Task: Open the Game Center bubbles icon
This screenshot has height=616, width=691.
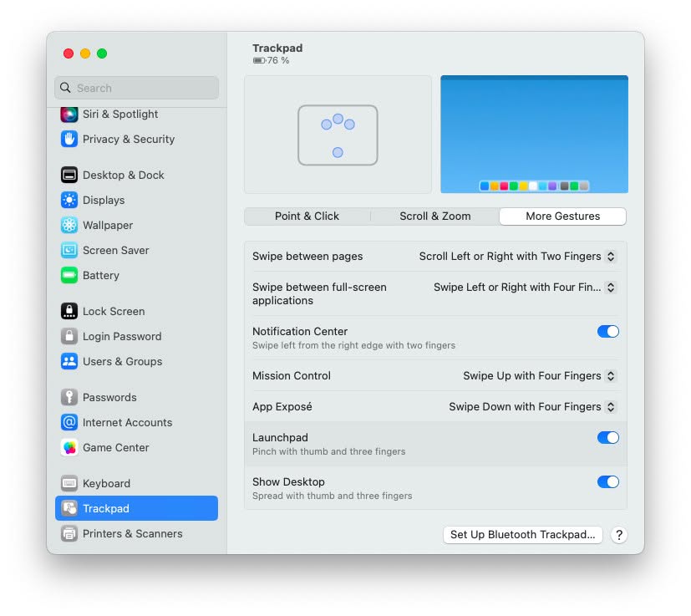Action: tap(69, 447)
